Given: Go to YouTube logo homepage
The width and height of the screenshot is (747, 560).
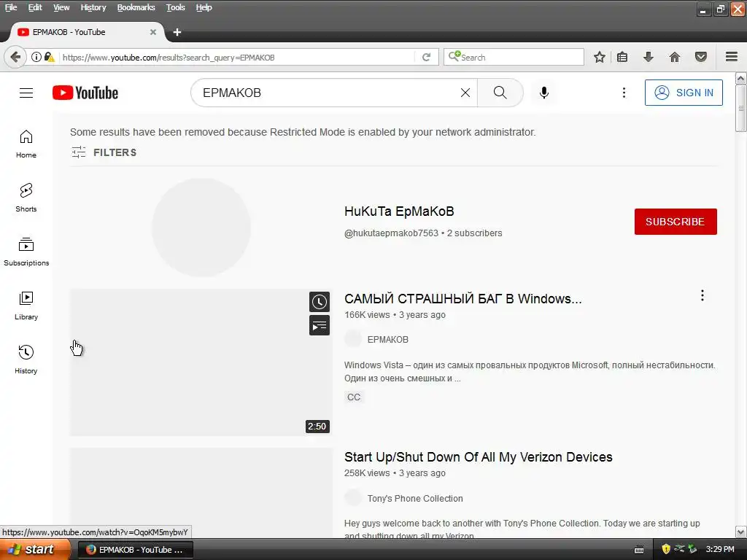Looking at the screenshot, I should click(x=85, y=93).
